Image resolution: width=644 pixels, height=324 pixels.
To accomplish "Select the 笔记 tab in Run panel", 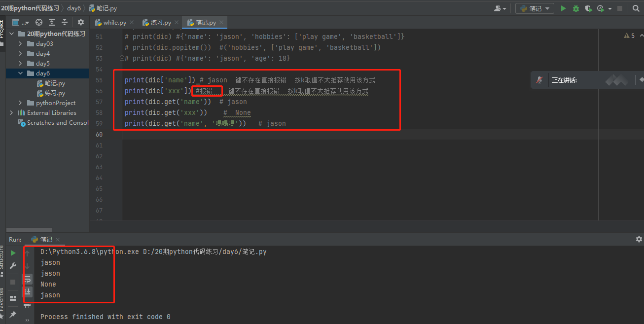I will tap(46, 239).
